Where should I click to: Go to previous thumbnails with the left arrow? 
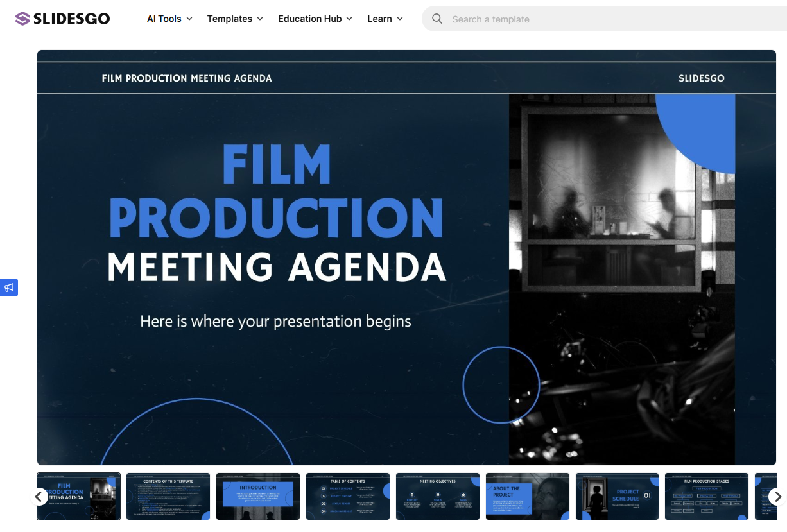point(39,497)
